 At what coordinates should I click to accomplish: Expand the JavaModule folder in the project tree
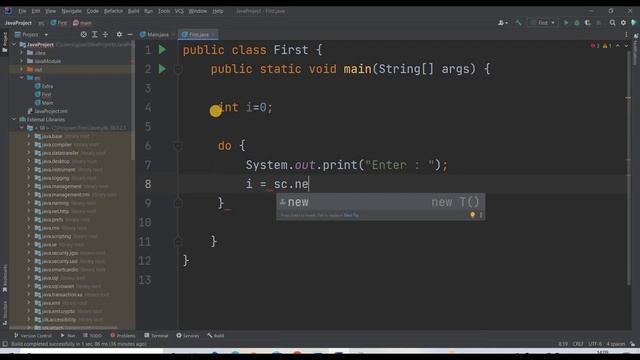pos(22,61)
